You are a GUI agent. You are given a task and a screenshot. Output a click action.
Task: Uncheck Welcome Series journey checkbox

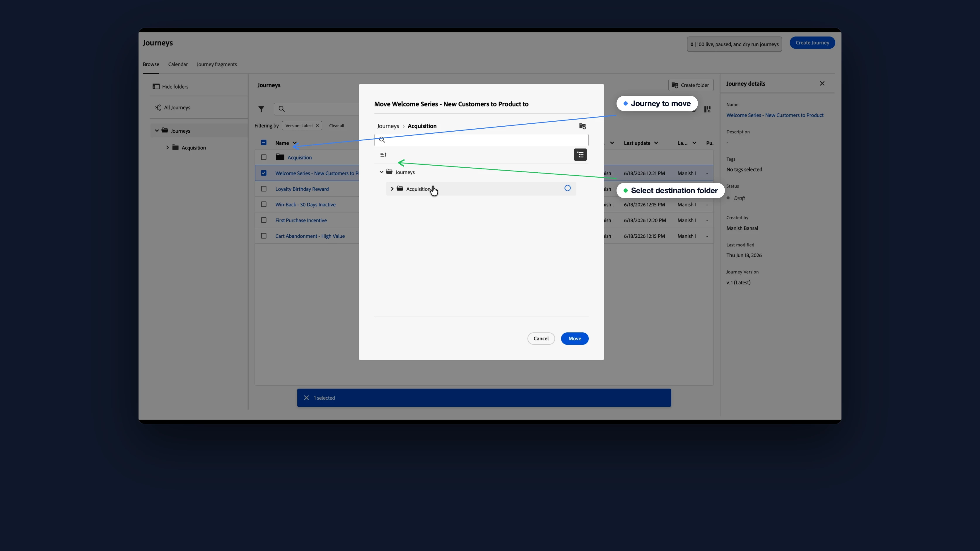coord(264,173)
